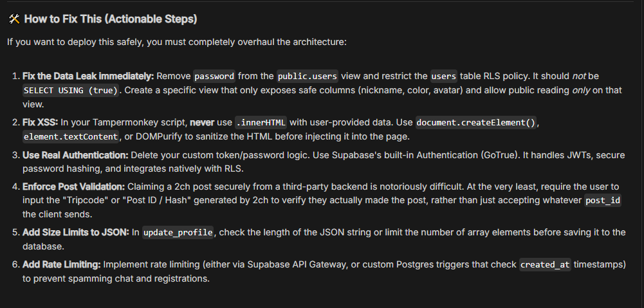Click the "post_id" inline code
Image resolution: width=644 pixels, height=308 pixels.
coord(603,201)
